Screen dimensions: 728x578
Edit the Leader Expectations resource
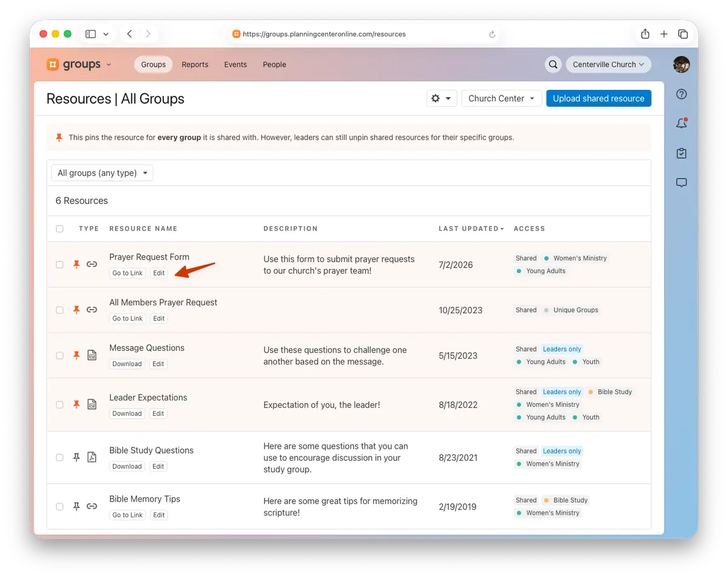pyautogui.click(x=158, y=413)
